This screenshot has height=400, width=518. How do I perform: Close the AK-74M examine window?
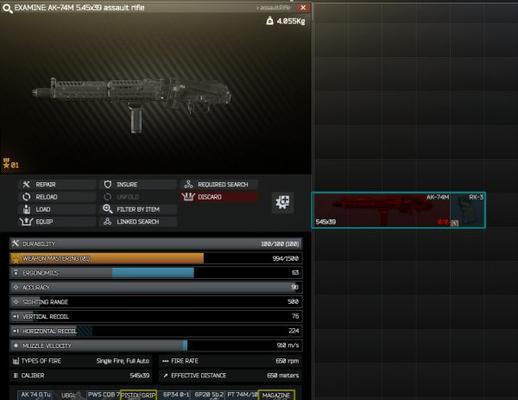coord(303,8)
